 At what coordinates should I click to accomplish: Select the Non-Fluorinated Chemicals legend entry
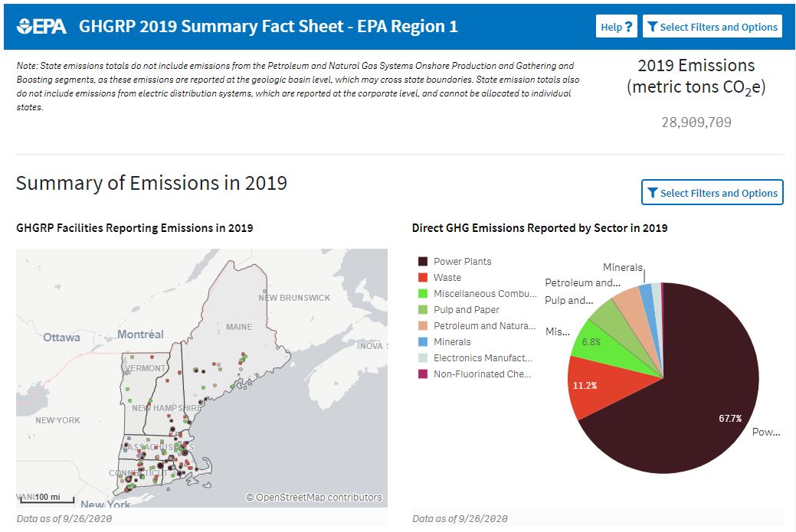[x=482, y=374]
